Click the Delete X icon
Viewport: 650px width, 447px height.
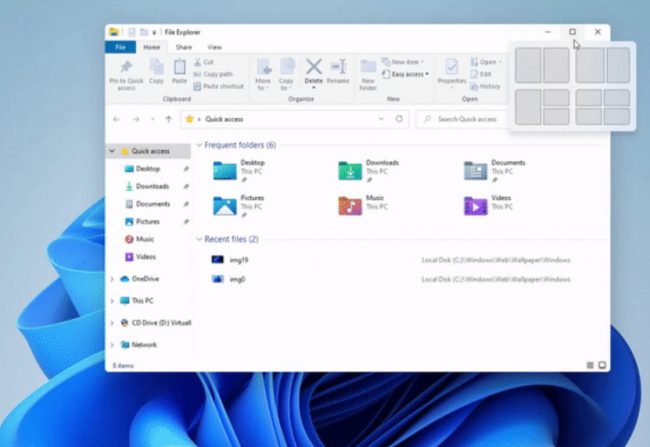pos(314,66)
